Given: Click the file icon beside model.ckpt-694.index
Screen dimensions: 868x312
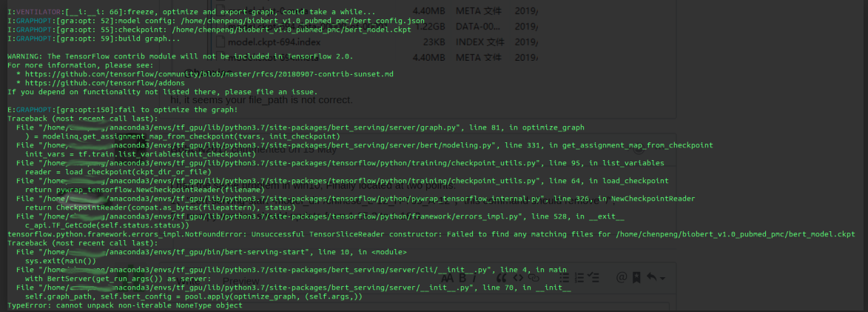Looking at the screenshot, I should [x=221, y=42].
